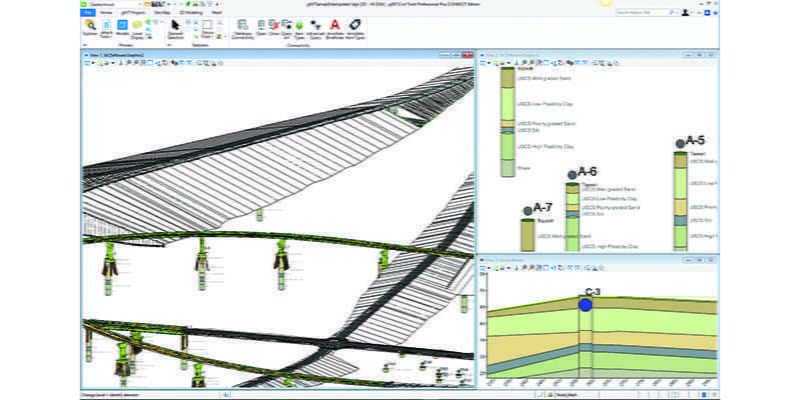800x400 pixels.
Task: Click the Annotate Boreholes red A icon
Action: point(335,27)
